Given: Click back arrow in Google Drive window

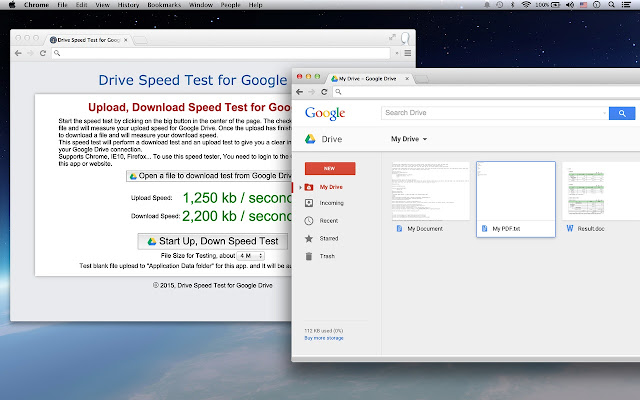Looking at the screenshot, I should pyautogui.click(x=300, y=92).
